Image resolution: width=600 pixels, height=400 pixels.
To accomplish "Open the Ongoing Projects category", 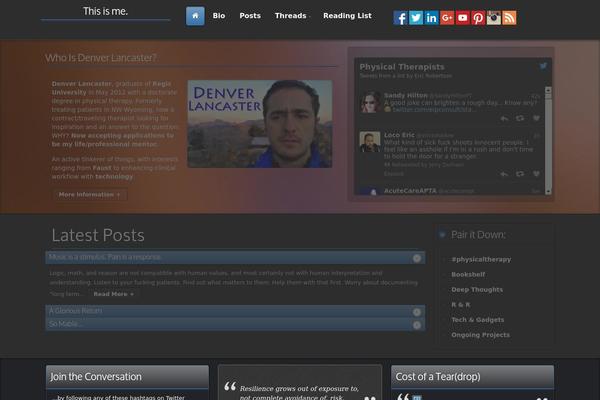I will pyautogui.click(x=480, y=335).
